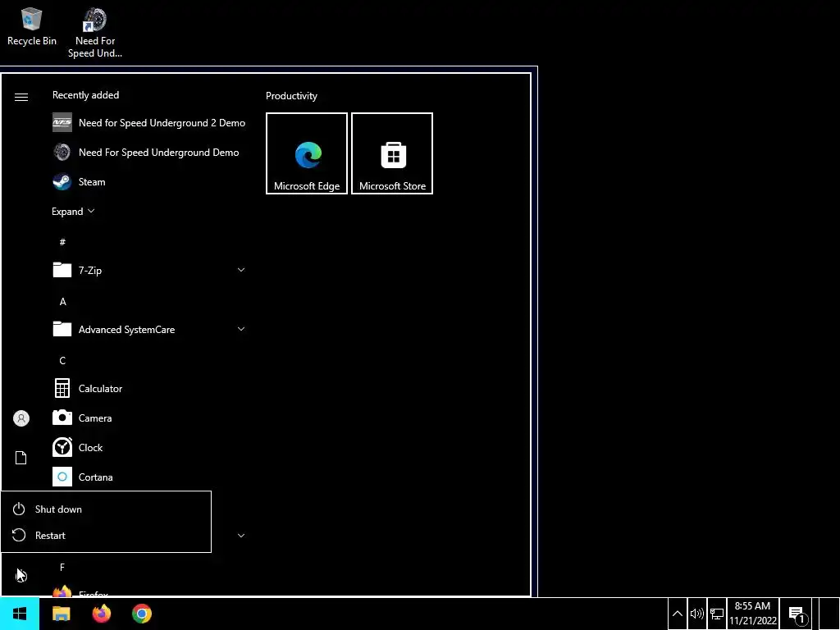Image resolution: width=840 pixels, height=630 pixels.
Task: Choose Restart from power menu
Action: [x=106, y=535]
